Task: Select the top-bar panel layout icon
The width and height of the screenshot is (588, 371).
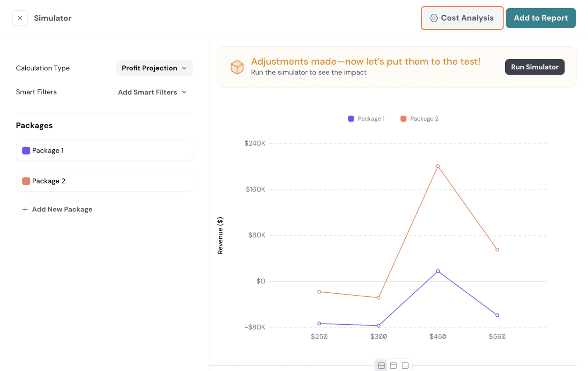Action: point(393,365)
